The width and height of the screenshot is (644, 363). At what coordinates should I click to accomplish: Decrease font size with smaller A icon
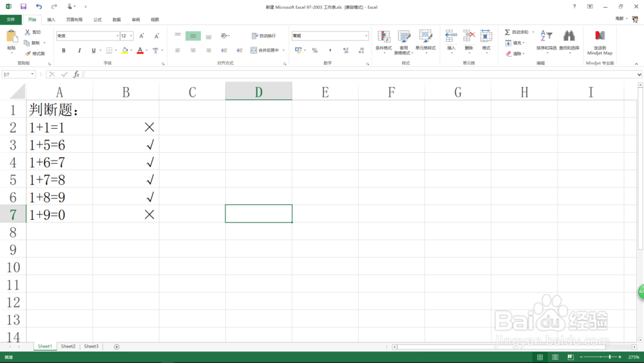point(156,35)
